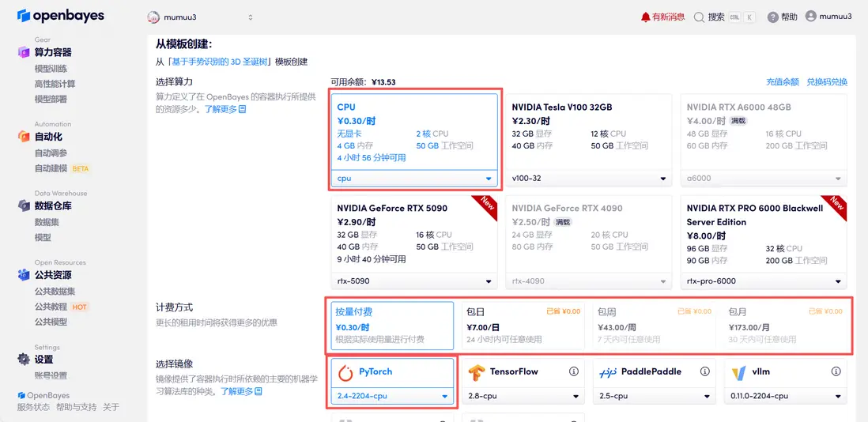Click the 算力容器 Gear icon

tap(23, 52)
